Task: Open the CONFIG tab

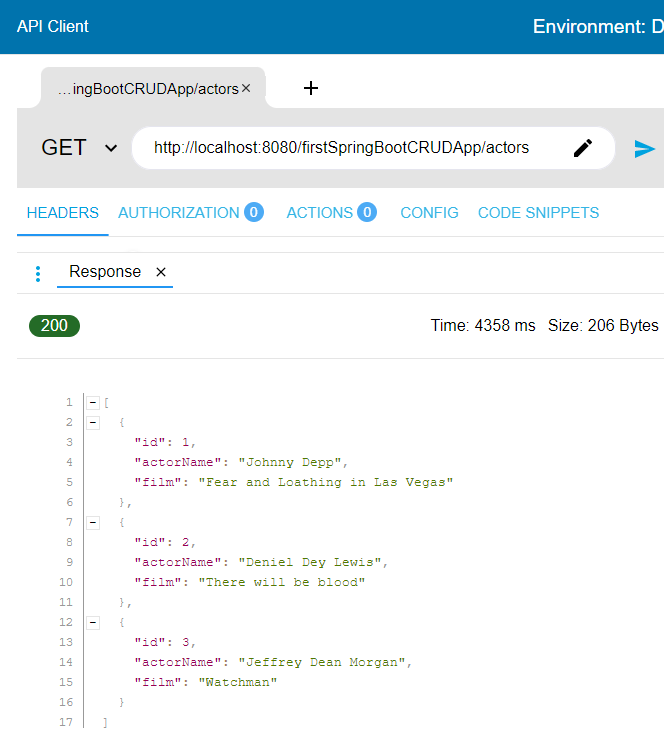Action: [429, 213]
